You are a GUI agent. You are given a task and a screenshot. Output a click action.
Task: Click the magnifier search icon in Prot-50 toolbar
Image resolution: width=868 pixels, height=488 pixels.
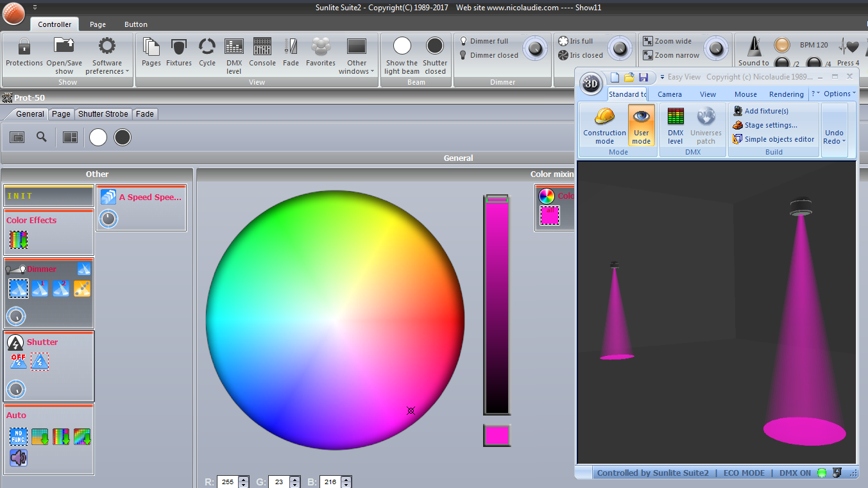(x=42, y=137)
